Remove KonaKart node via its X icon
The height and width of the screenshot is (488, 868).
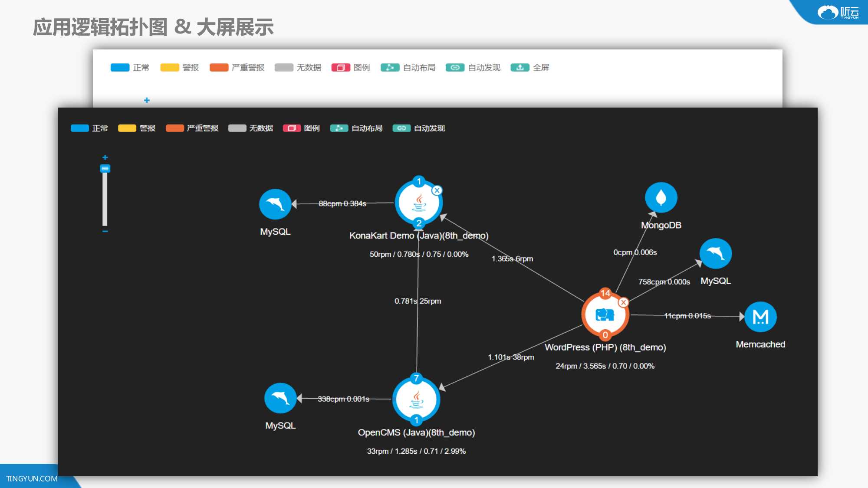coord(437,190)
